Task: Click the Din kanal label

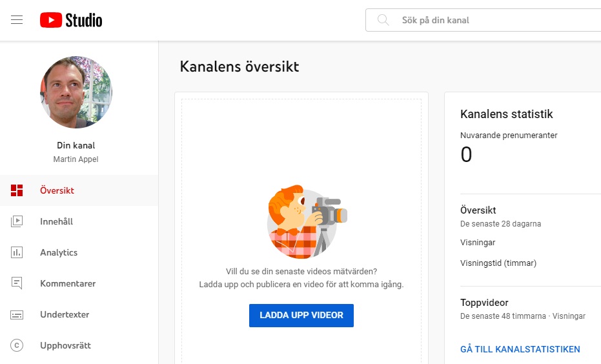Action: tap(76, 145)
